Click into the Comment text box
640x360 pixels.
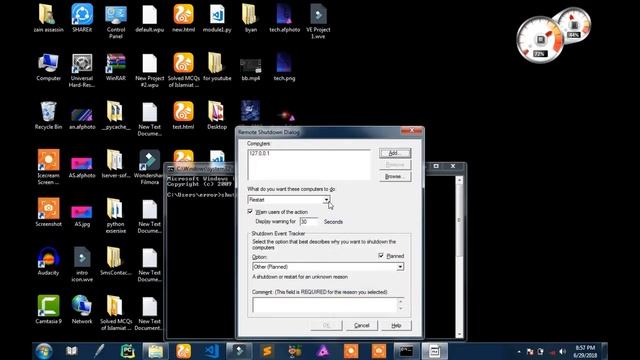[x=324, y=305]
